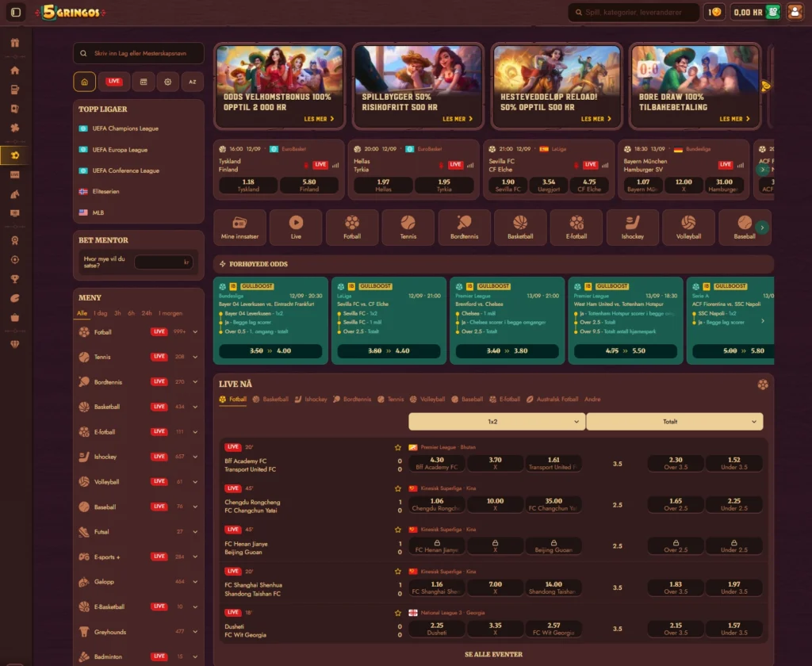Open the 1x2 market dropdown
Screen dimensions: 812x666
point(496,422)
